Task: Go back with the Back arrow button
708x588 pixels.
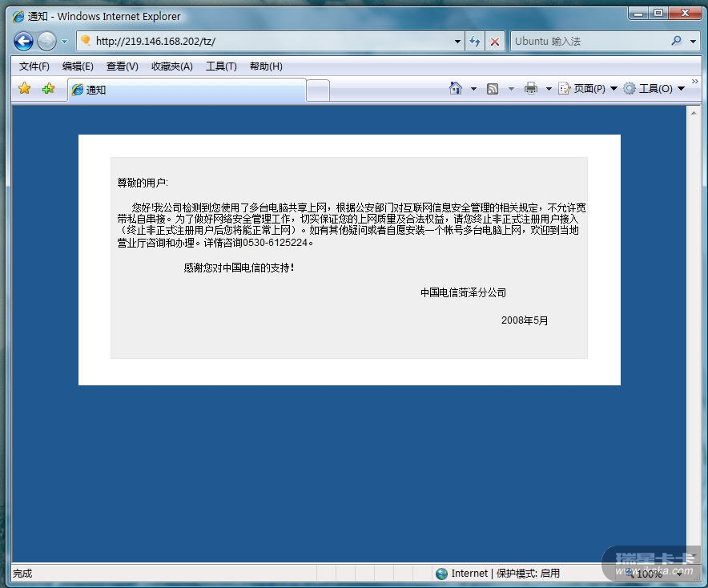Action: coord(23,42)
